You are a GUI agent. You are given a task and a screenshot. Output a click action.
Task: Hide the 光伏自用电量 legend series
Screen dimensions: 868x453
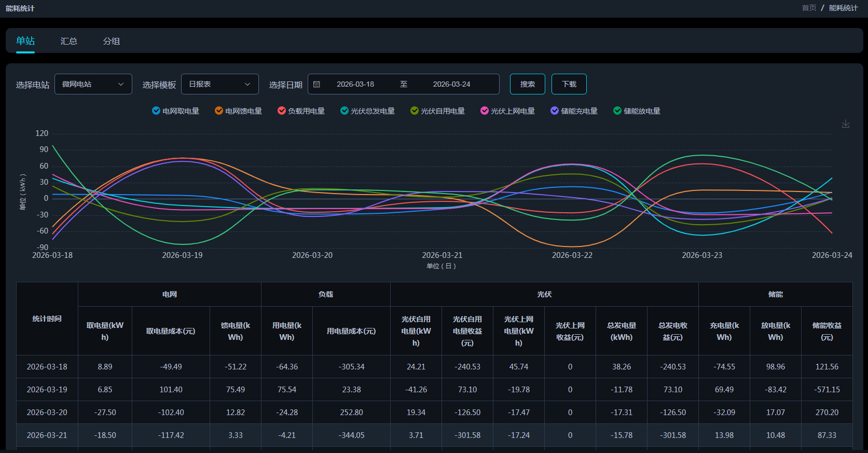437,111
